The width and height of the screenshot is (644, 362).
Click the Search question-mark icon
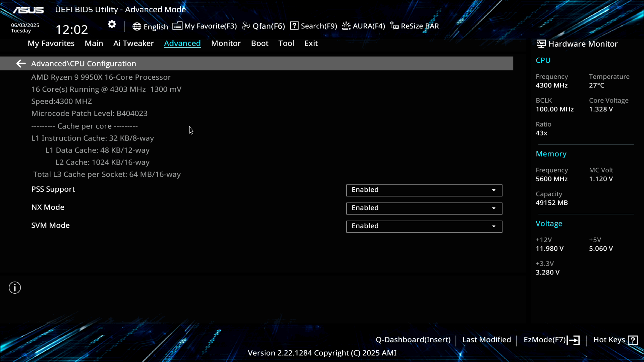[294, 26]
